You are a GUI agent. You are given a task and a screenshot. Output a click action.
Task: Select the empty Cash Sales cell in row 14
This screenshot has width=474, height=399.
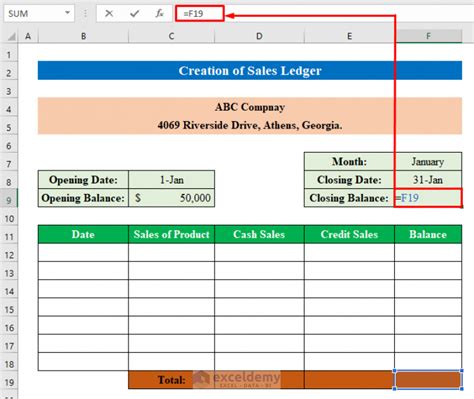pos(259,289)
